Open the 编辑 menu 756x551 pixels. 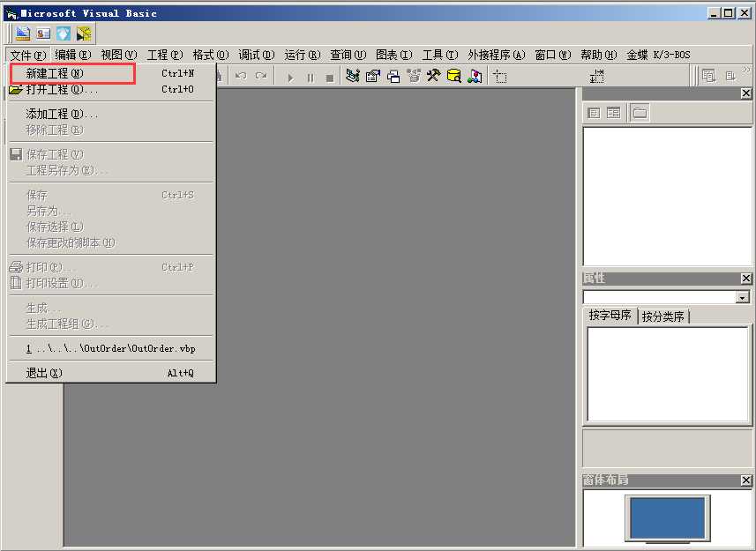point(73,55)
